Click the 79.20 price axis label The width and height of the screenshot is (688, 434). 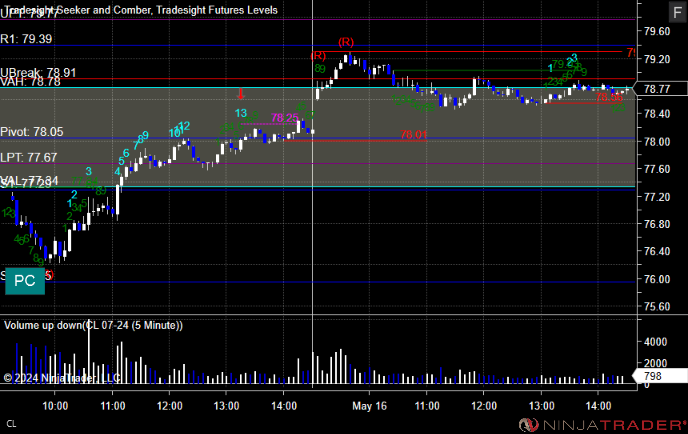click(x=657, y=59)
